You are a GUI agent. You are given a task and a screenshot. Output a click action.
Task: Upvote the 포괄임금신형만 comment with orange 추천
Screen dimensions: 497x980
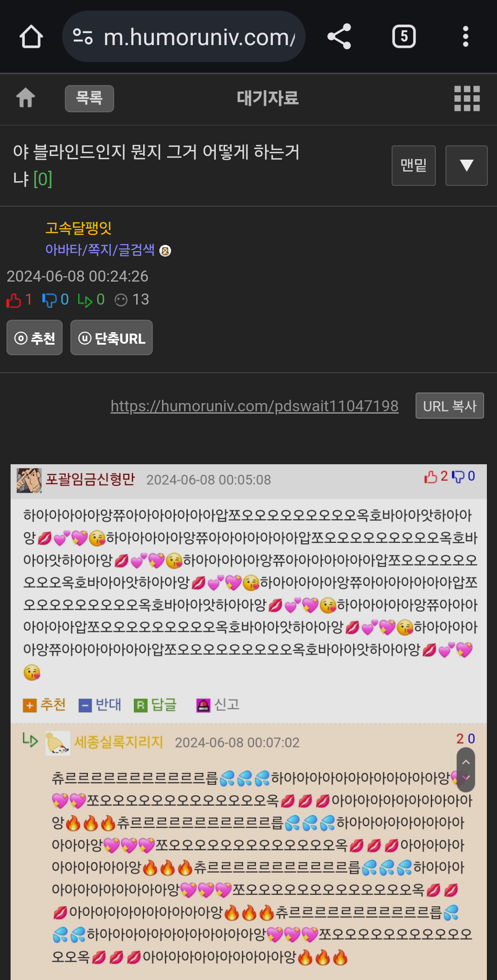(x=45, y=705)
